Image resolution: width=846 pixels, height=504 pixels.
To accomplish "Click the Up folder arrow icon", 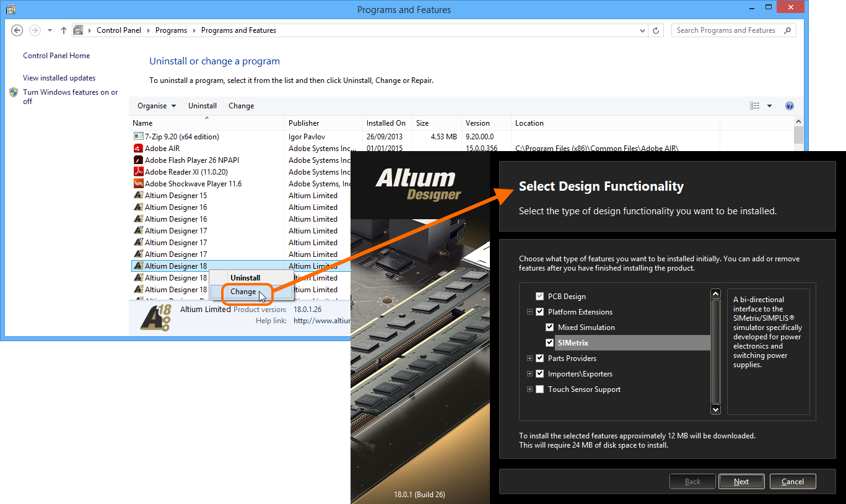I will (x=64, y=30).
